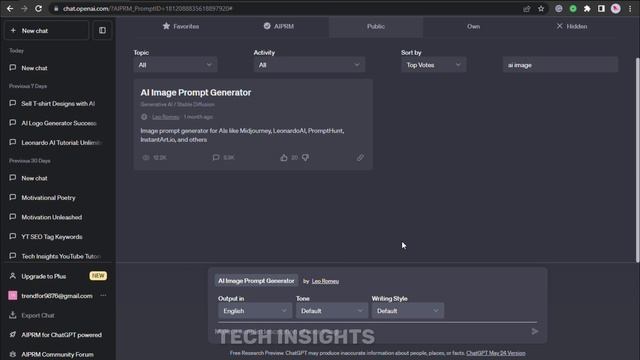The width and height of the screenshot is (640, 360).
Task: Switch to the Hidden tab
Action: (571, 27)
